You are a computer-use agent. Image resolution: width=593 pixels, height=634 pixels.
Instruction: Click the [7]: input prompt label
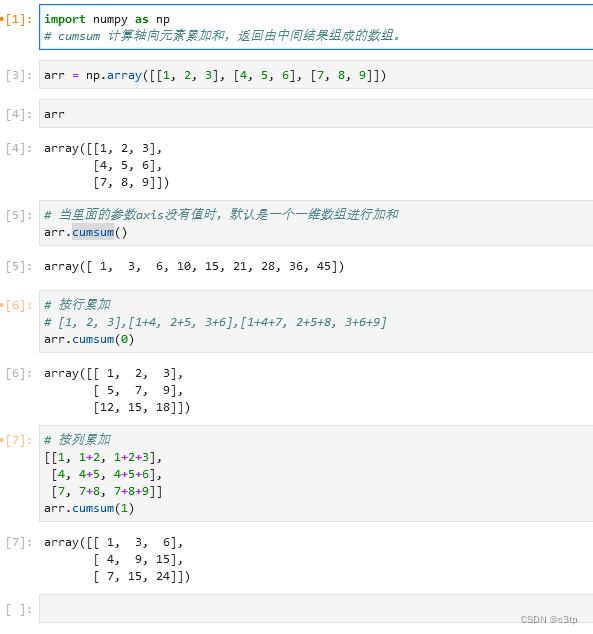(19, 440)
